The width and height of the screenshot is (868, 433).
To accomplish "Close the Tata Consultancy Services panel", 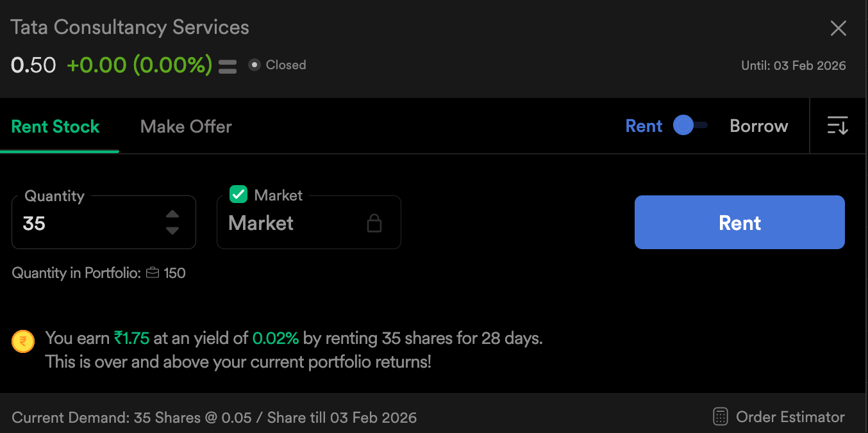I will click(838, 28).
